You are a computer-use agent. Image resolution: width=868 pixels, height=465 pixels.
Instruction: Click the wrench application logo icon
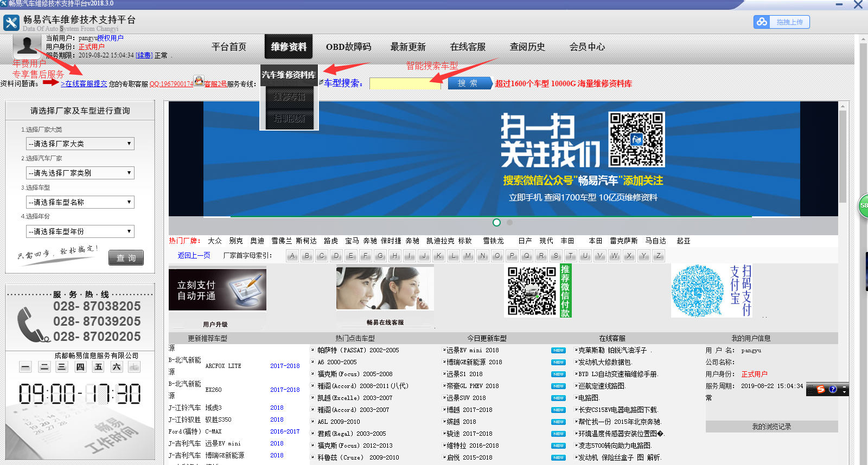click(x=11, y=23)
